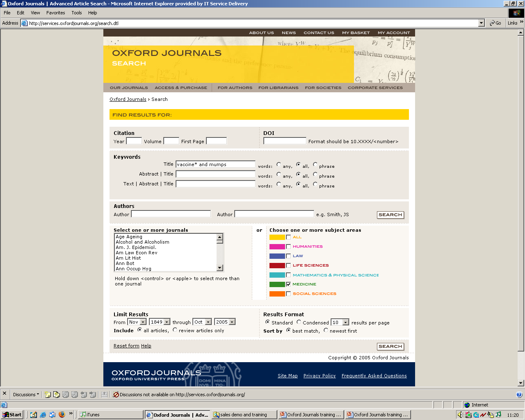Click the Mathematics teal color swatch
The image size is (525, 420).
click(277, 275)
